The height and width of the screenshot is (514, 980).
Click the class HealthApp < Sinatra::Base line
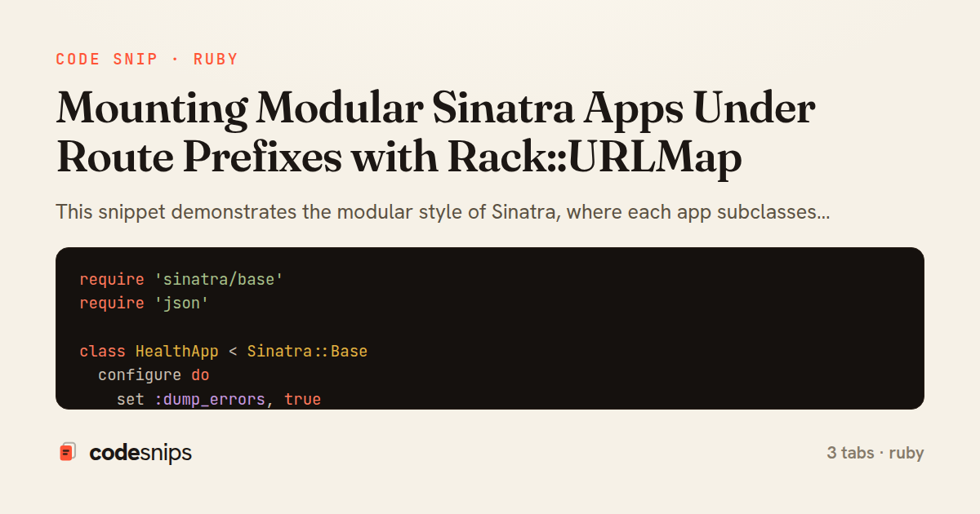click(x=223, y=352)
